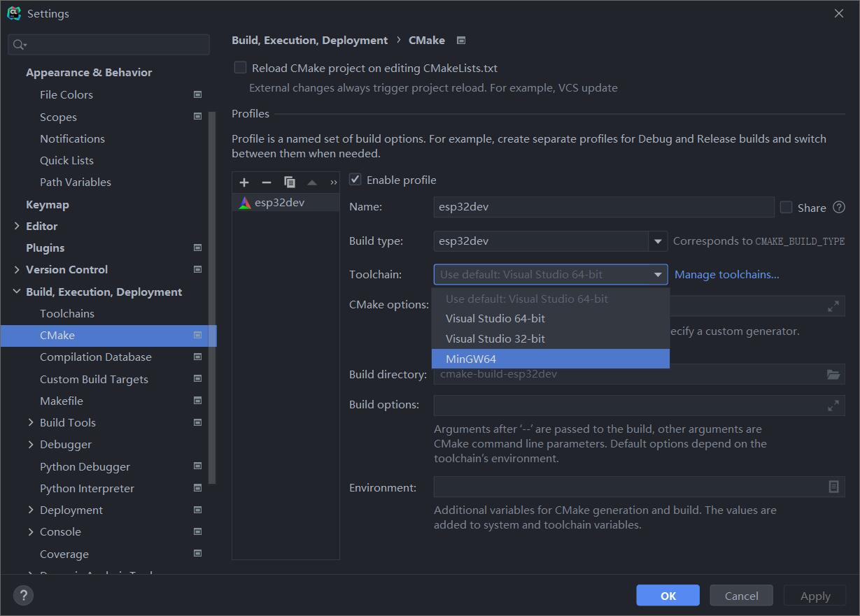This screenshot has width=860, height=616.
Task: Click the settings tree vertical scrollbar
Action: pyautogui.click(x=213, y=297)
